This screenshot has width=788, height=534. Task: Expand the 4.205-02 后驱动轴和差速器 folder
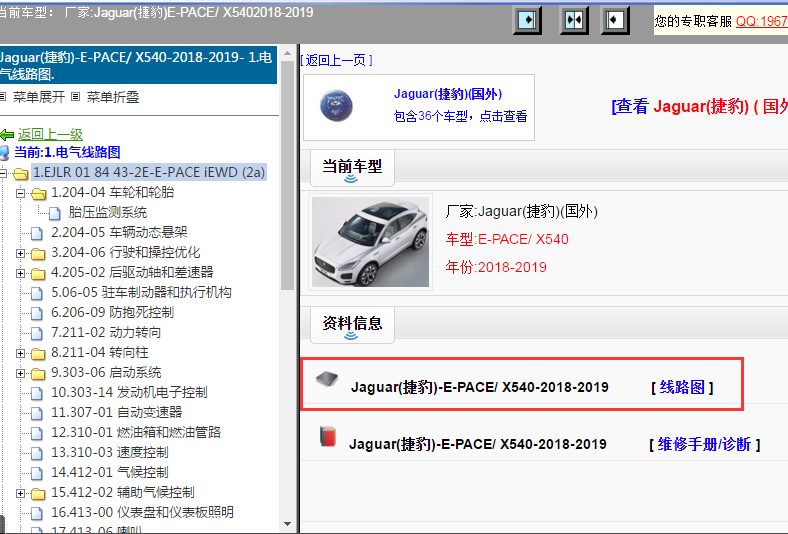[21, 273]
